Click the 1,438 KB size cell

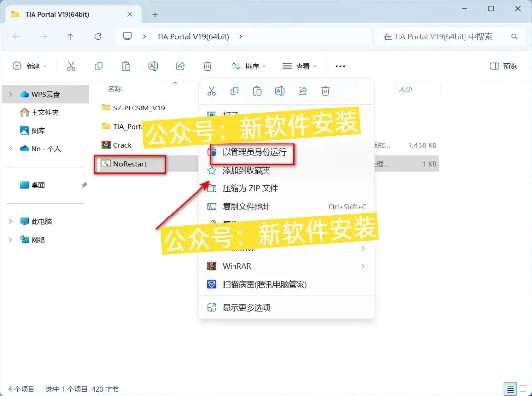click(x=422, y=145)
